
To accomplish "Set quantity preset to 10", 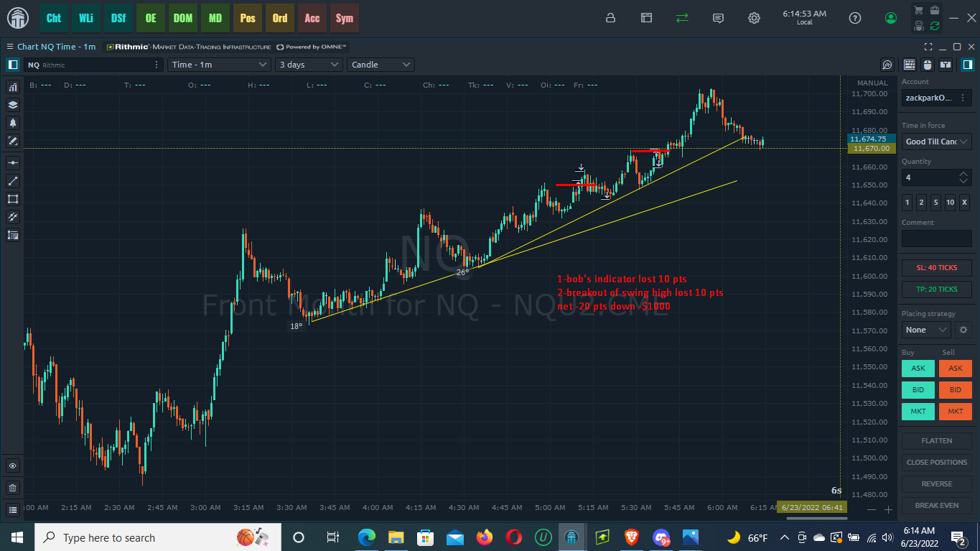I will coord(950,203).
